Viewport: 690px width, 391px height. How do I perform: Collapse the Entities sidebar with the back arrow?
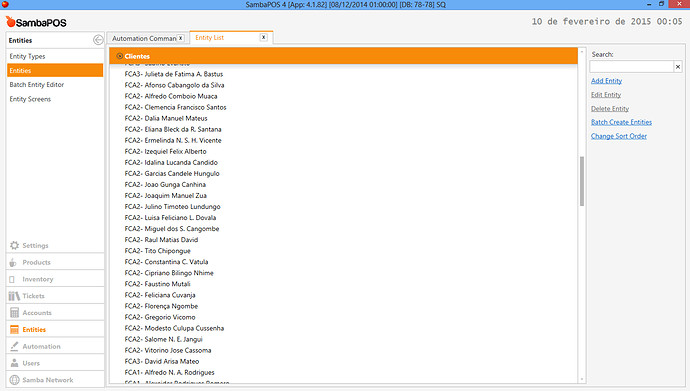(98, 40)
